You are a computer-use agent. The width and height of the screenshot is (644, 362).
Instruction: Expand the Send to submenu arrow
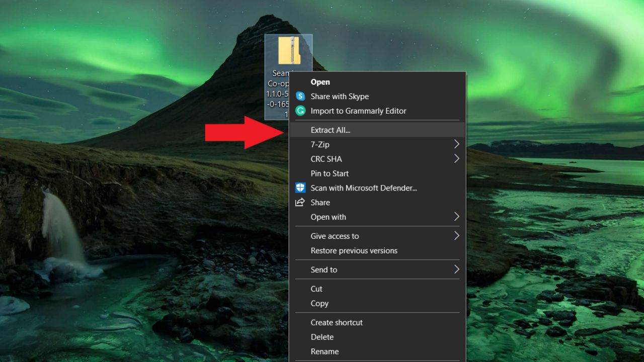point(456,269)
